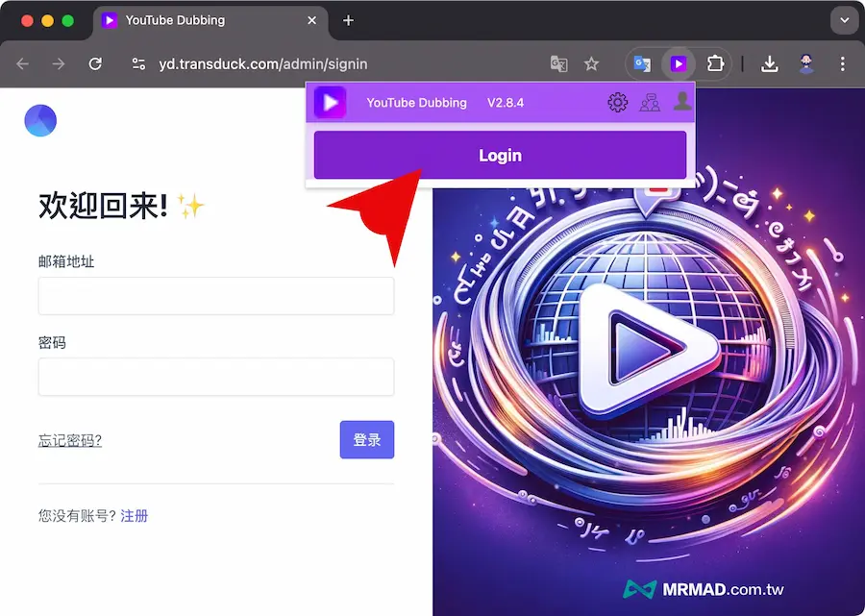Click the translate page icon in address bar
This screenshot has height=616, width=865.
pos(558,64)
